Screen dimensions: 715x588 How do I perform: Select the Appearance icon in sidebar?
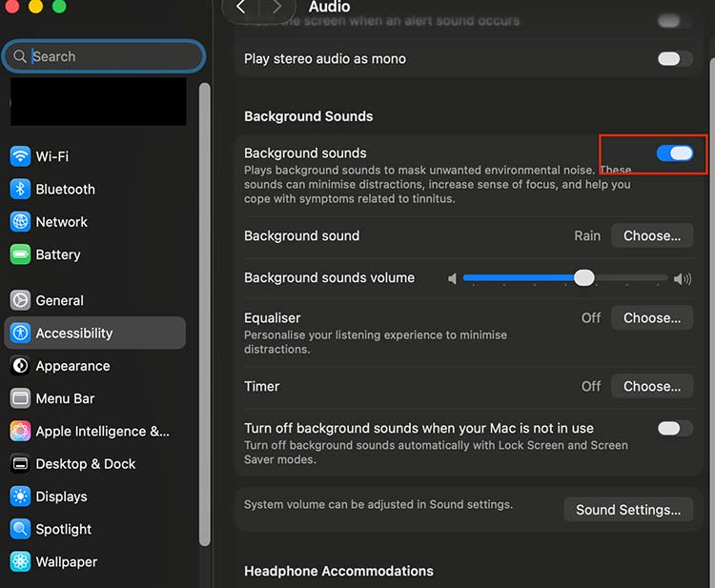point(20,366)
